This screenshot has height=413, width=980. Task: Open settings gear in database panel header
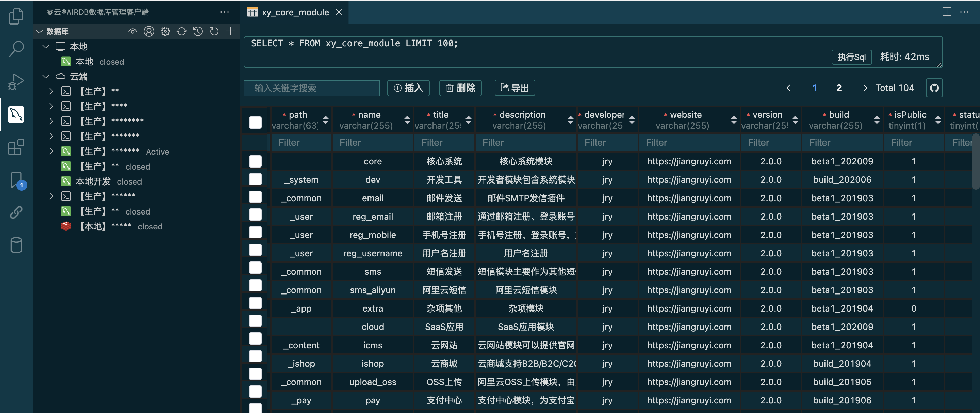point(165,31)
